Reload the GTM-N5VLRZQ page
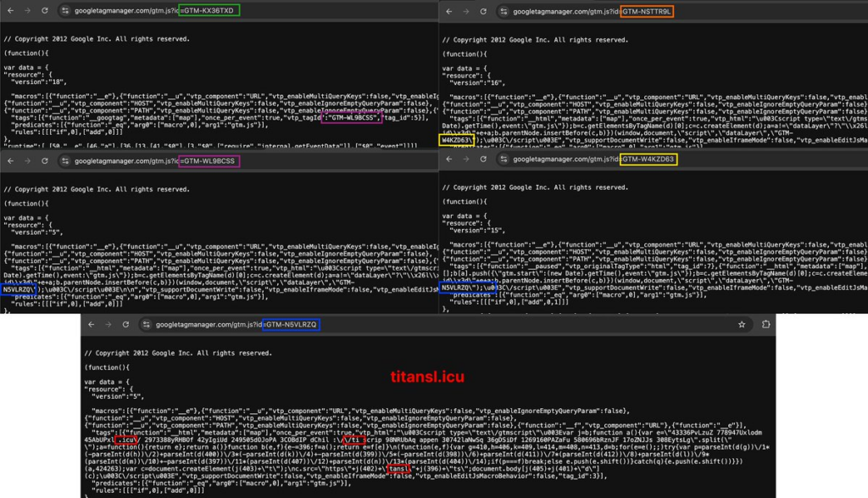868x498 pixels. tap(127, 325)
